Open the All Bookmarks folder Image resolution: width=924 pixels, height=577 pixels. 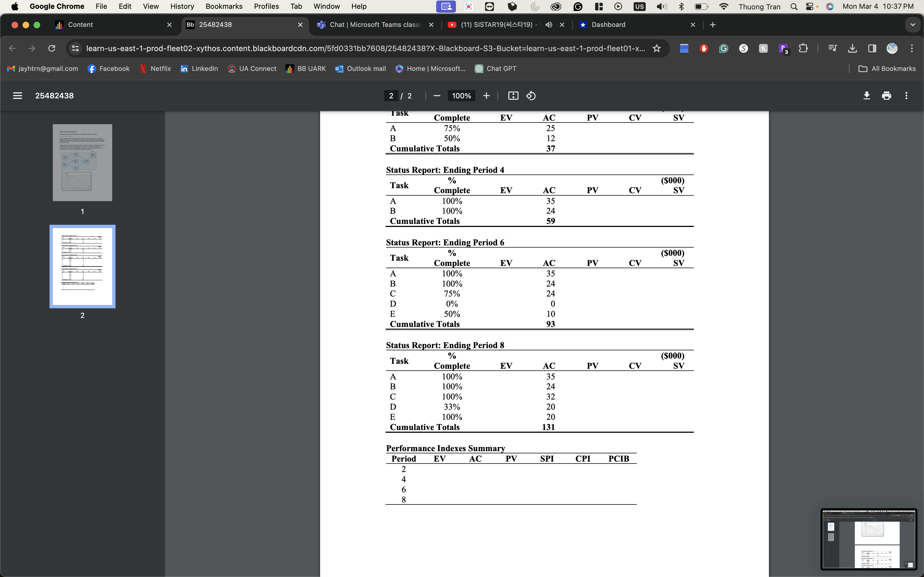click(887, 69)
